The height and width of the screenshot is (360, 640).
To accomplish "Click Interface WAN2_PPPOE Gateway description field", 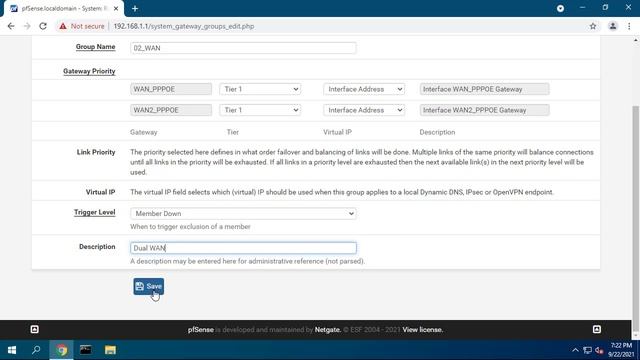I will 484,110.
